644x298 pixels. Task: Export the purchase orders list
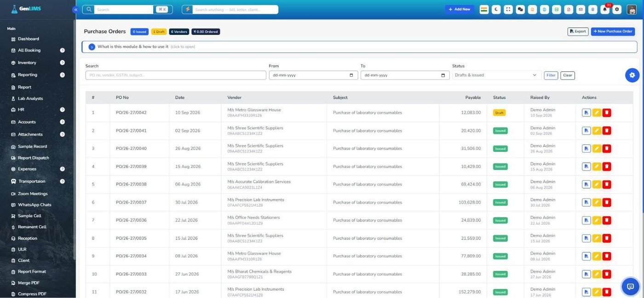pos(578,31)
